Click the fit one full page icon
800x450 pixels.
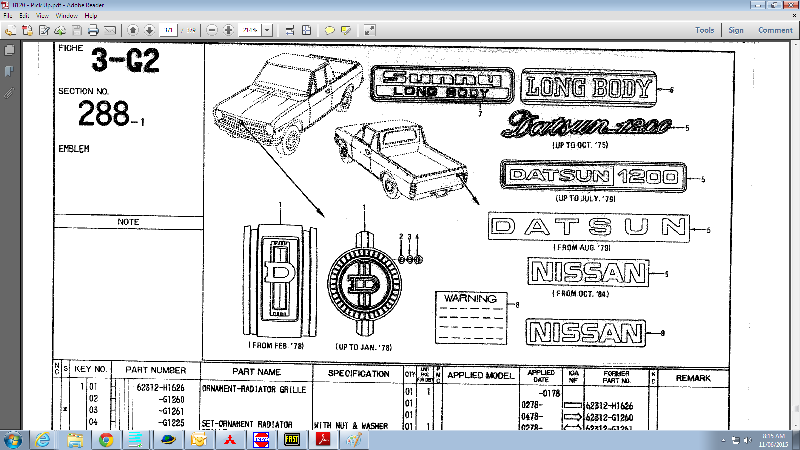coord(307,31)
